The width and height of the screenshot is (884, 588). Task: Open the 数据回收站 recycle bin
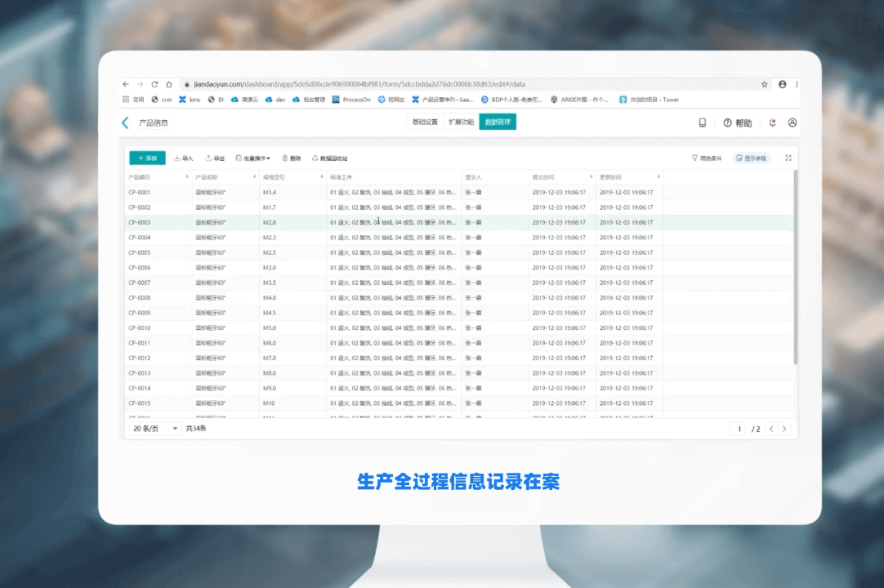pos(329,158)
